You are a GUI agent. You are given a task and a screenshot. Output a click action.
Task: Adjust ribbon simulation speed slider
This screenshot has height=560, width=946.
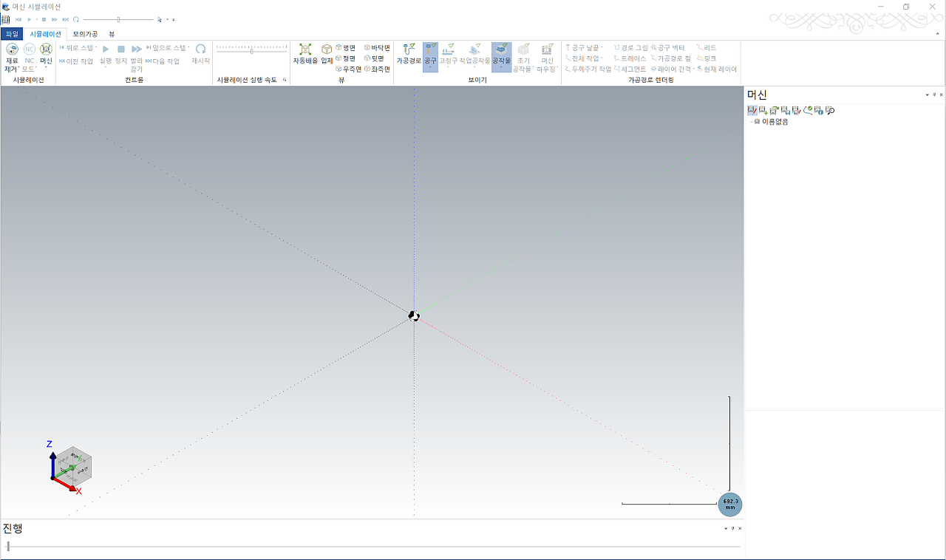pyautogui.click(x=252, y=51)
